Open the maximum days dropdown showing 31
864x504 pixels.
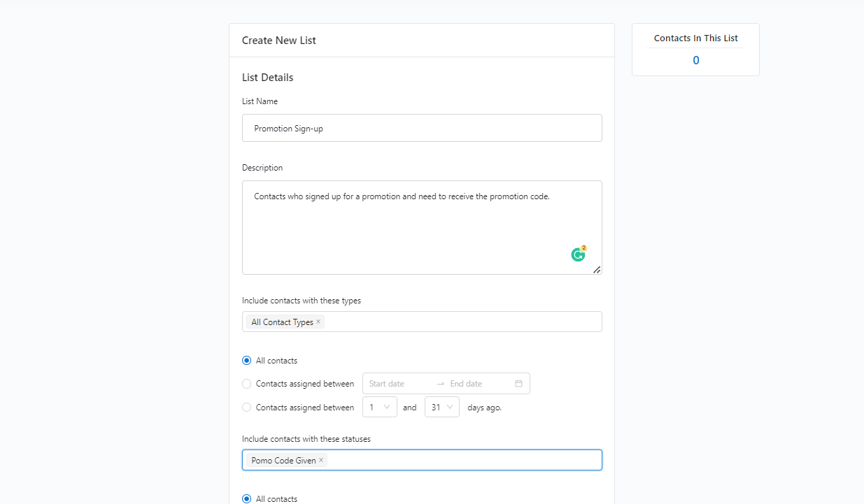[441, 407]
